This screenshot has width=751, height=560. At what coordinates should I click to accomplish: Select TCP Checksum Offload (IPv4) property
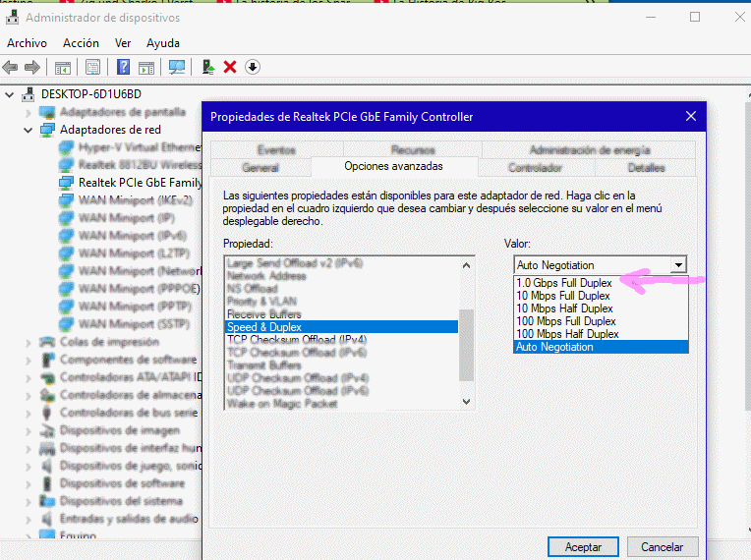tap(341, 340)
